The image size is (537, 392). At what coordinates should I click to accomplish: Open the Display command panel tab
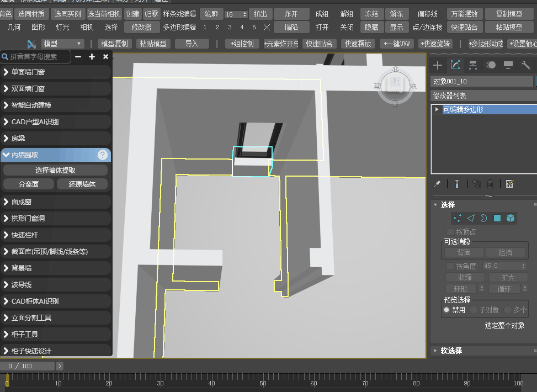tap(508, 65)
